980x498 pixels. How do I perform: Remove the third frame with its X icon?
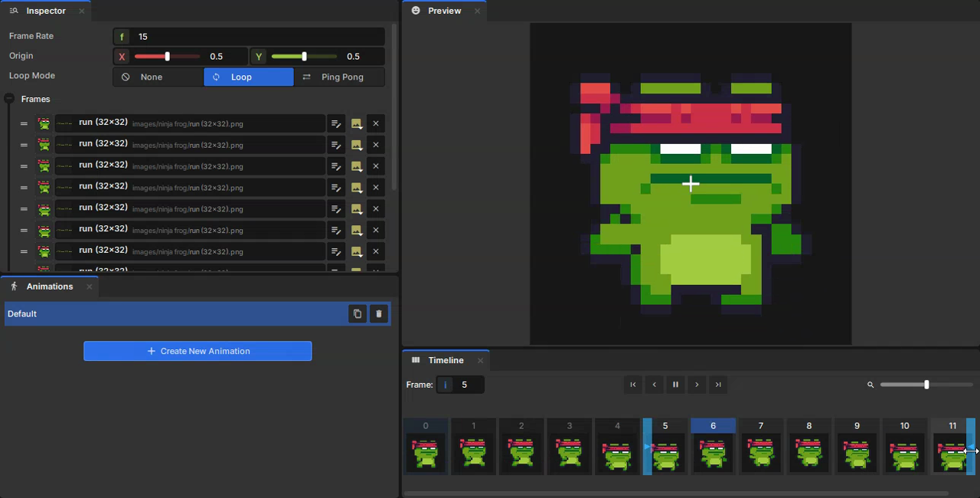coord(376,166)
